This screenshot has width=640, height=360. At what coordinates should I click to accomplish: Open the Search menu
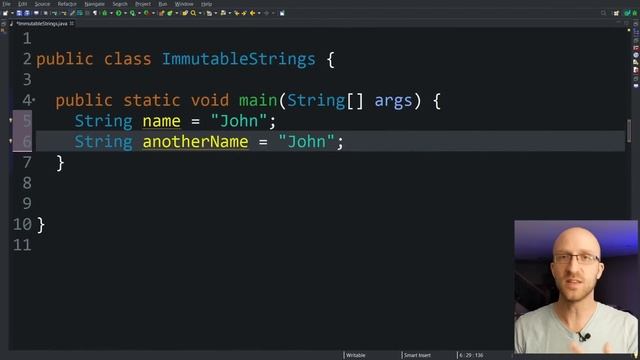tap(120, 4)
